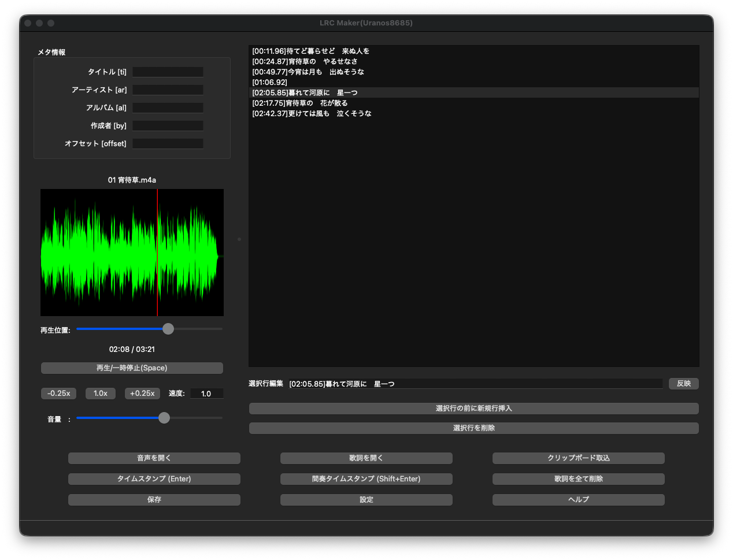Click the タイトル [ti] input field
The height and width of the screenshot is (560, 733).
[168, 72]
